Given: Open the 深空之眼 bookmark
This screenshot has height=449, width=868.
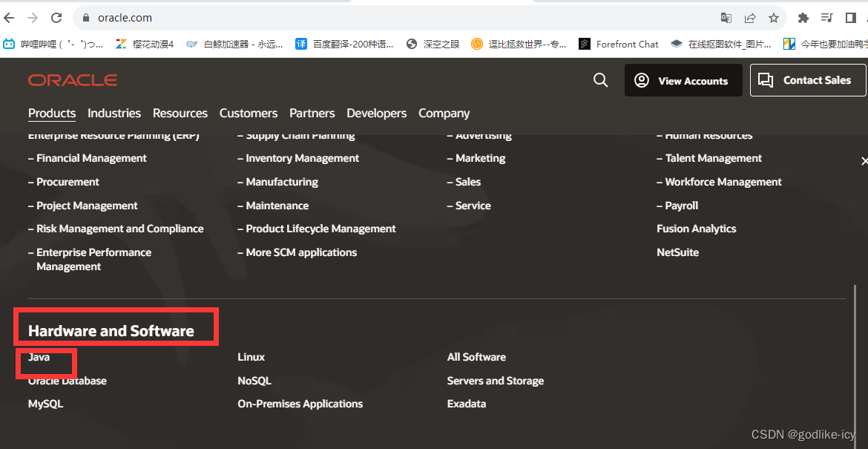Looking at the screenshot, I should 433,45.
